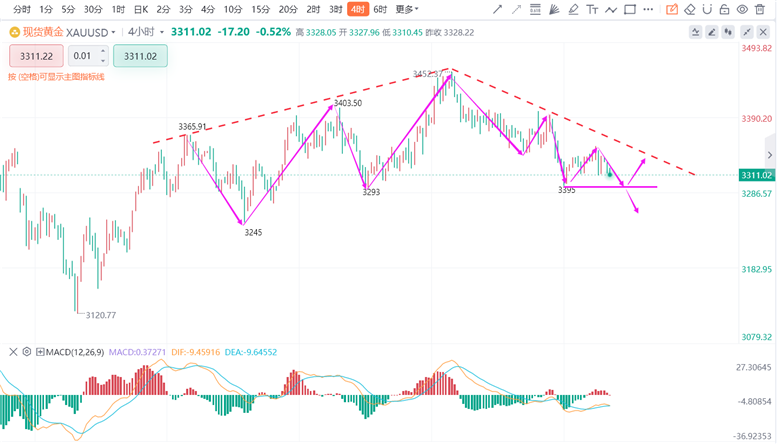
Task: Open the indicator line chart button
Action: click(x=696, y=33)
